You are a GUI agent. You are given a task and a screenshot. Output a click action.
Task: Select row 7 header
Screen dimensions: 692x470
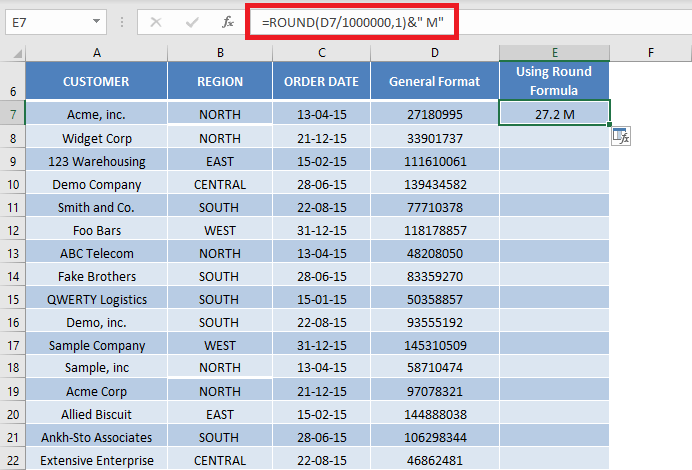tap(13, 114)
